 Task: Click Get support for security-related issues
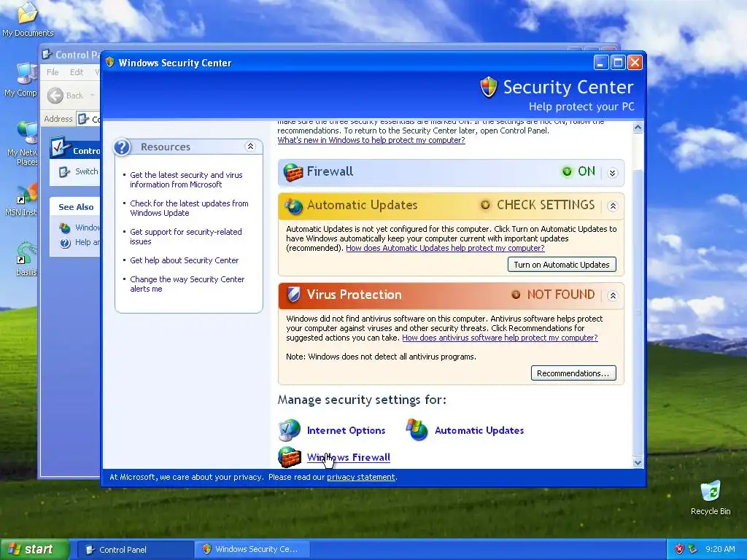[186, 237]
